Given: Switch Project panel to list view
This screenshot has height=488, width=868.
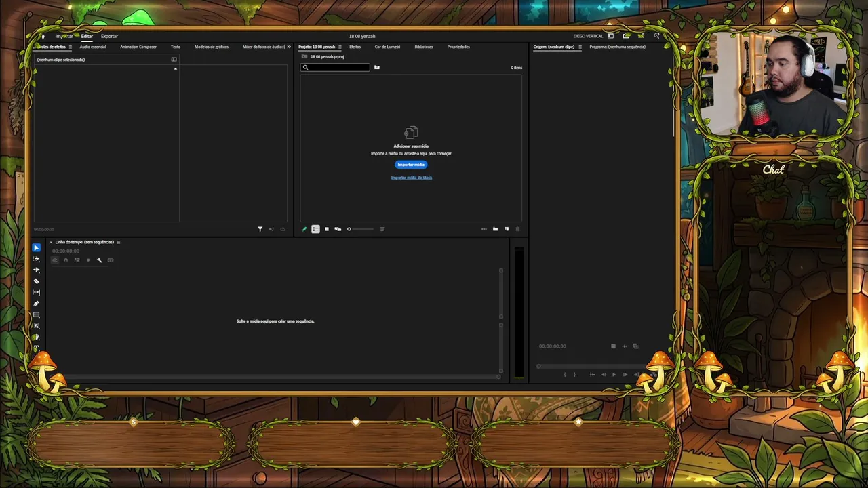Looking at the screenshot, I should pyautogui.click(x=315, y=229).
